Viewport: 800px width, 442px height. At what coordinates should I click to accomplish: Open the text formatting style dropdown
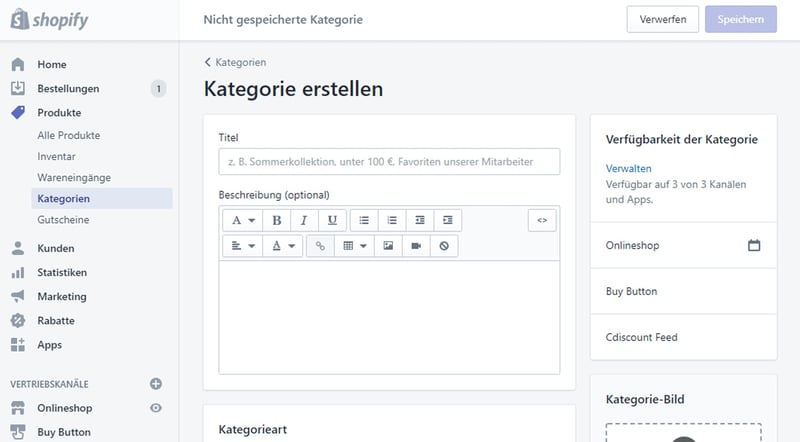[x=243, y=220]
